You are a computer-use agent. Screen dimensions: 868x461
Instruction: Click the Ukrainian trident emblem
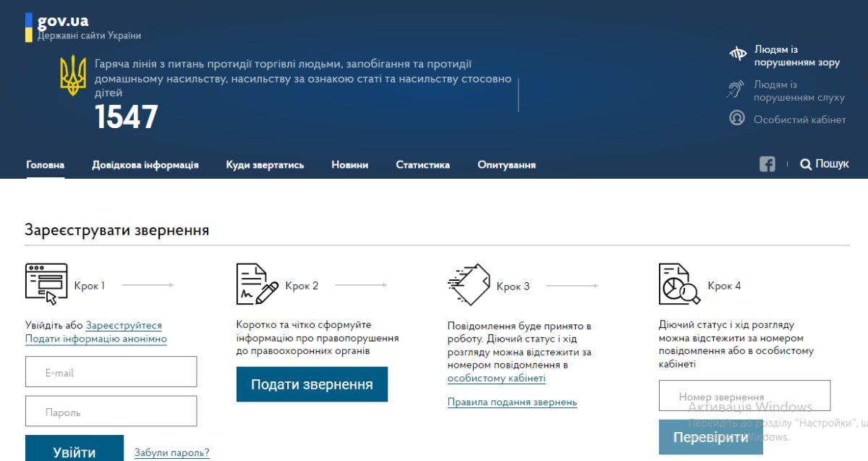pyautogui.click(x=73, y=77)
